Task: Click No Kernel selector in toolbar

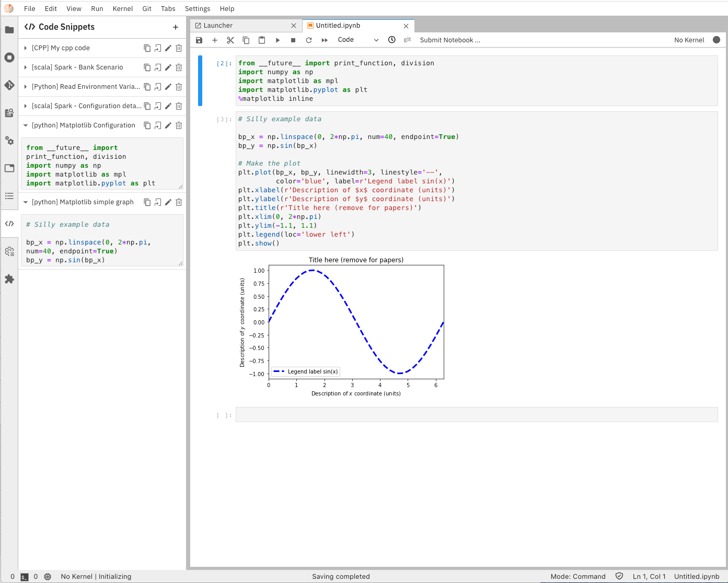Action: pos(689,40)
